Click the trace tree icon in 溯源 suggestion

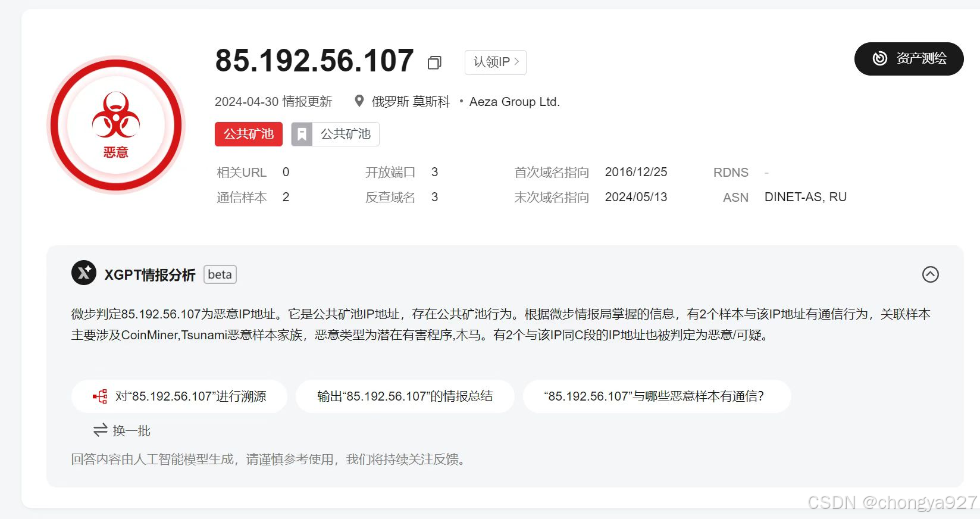(100, 396)
